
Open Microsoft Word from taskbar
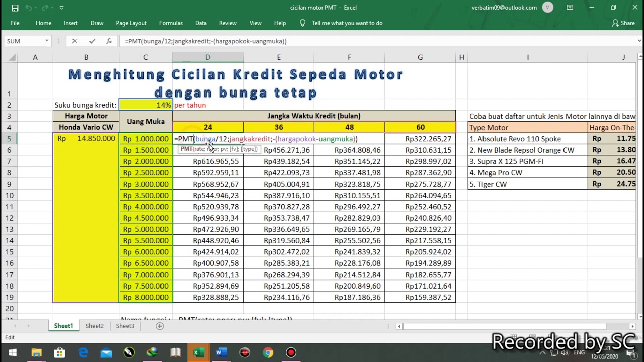[221, 352]
